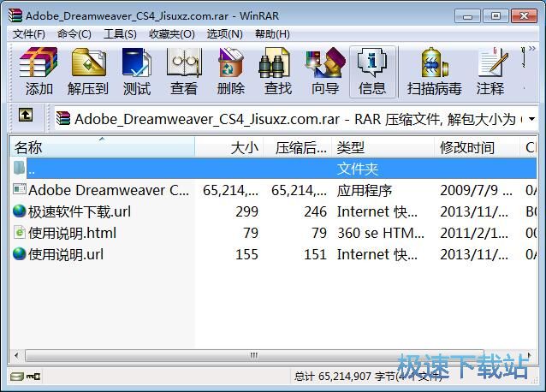The image size is (546, 392).
Task: Select the 极速软件下载.url file name
Action: point(80,211)
